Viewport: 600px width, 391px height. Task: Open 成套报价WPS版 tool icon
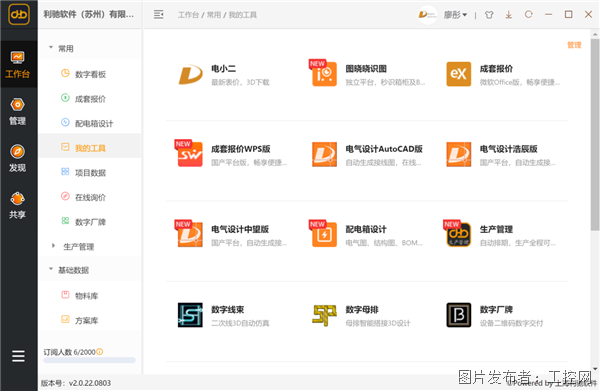coord(190,154)
